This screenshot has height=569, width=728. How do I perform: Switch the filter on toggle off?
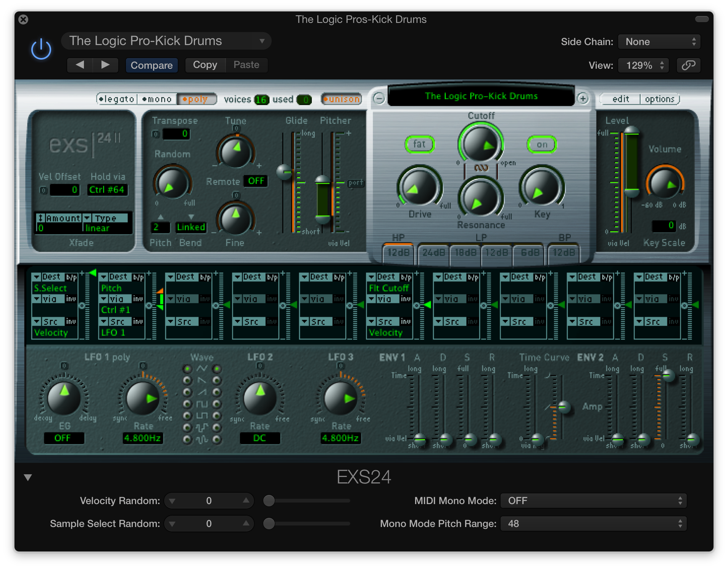542,144
